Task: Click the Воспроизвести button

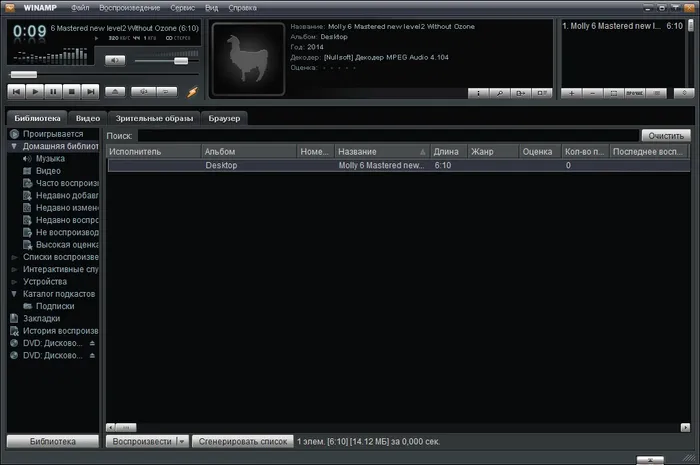Action: click(x=142, y=441)
